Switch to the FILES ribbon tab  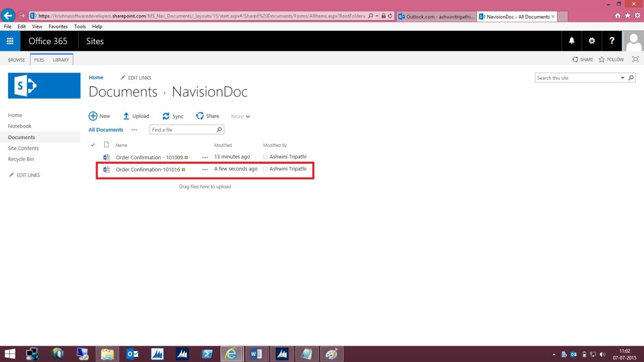click(x=39, y=60)
